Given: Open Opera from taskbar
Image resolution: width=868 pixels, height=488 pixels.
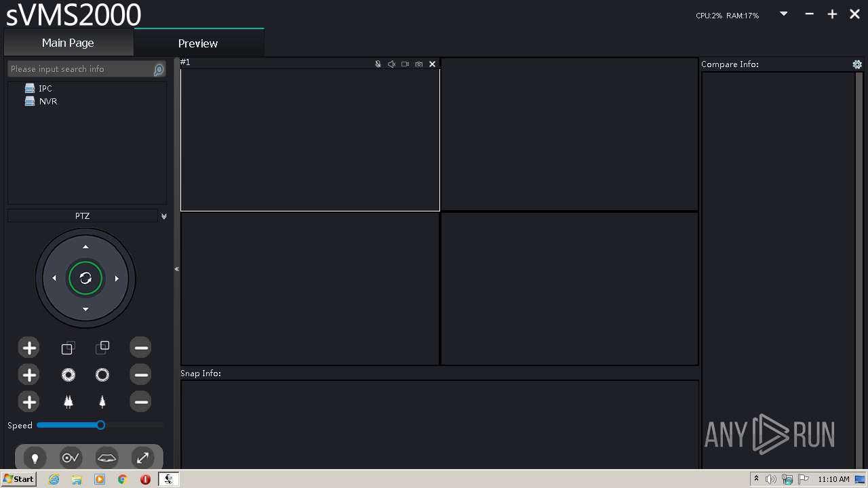Looking at the screenshot, I should coord(145,479).
